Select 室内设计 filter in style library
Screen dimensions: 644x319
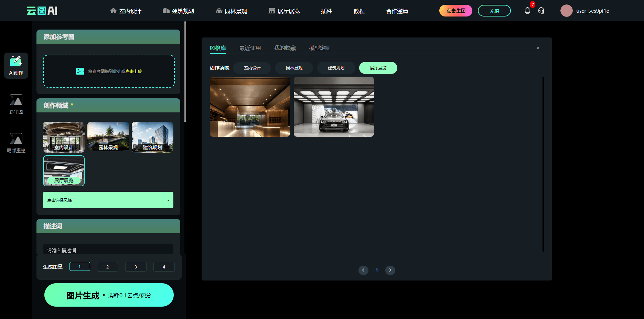252,68
